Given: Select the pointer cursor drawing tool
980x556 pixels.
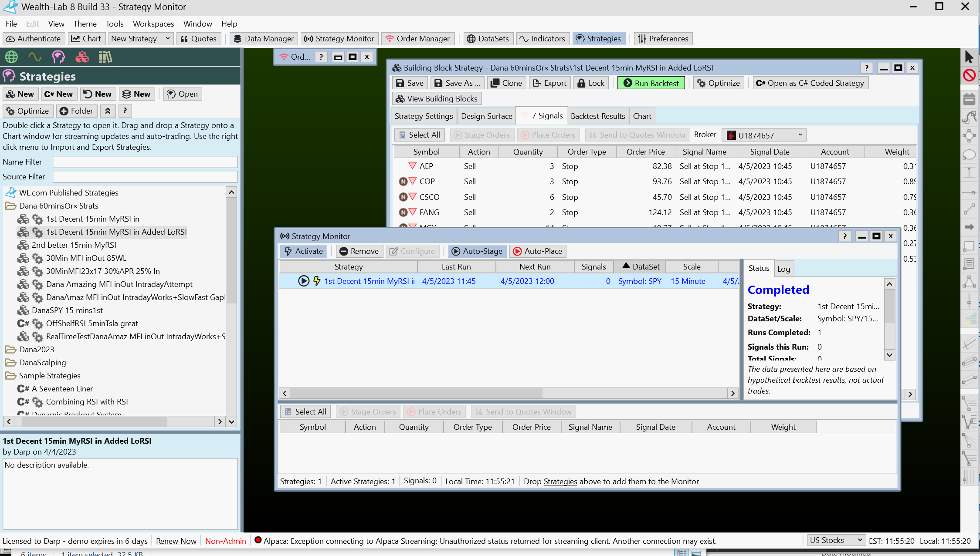Looking at the screenshot, I should click(x=969, y=57).
